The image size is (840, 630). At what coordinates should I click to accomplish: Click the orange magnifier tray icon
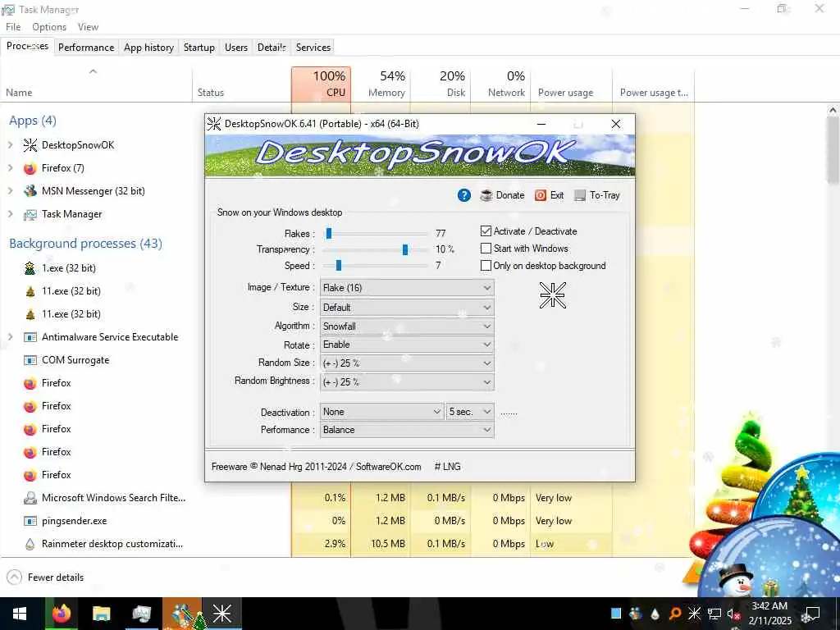(675, 614)
